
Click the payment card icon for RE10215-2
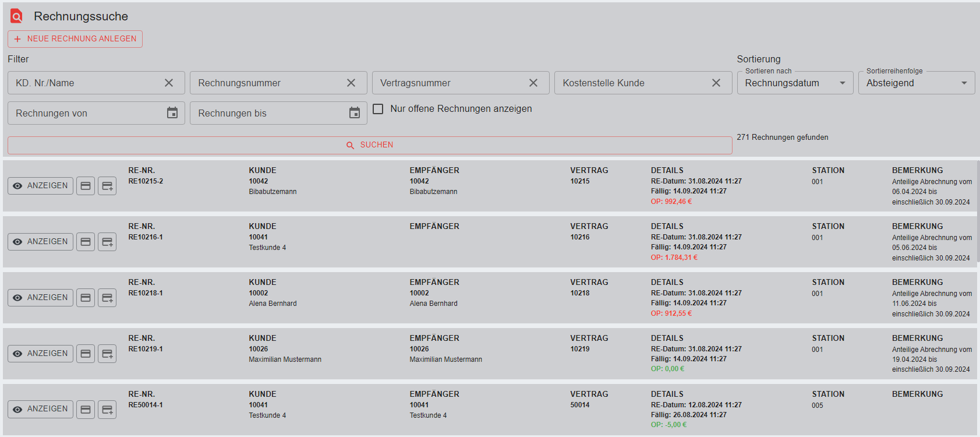pos(86,186)
